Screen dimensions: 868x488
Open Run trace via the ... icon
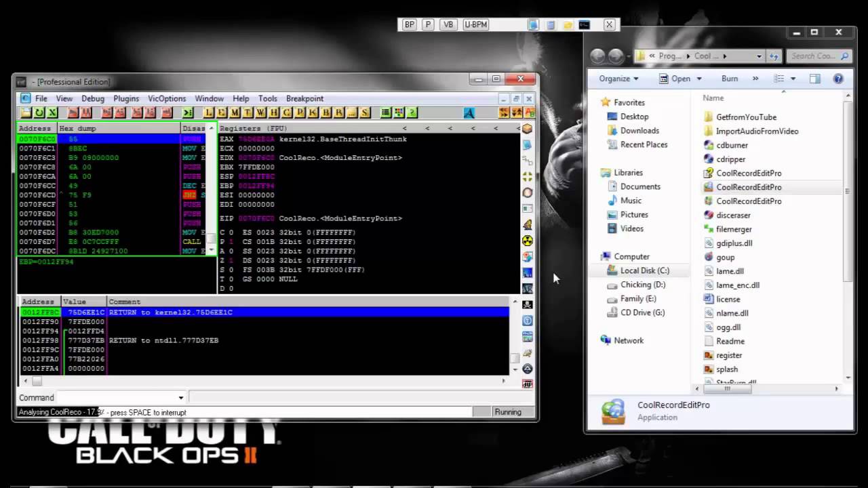[x=351, y=113]
